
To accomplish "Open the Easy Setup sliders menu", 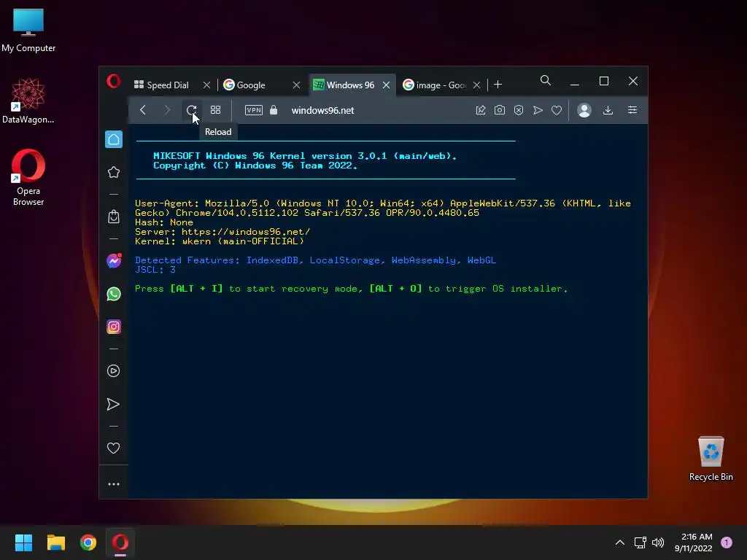I will pos(632,110).
